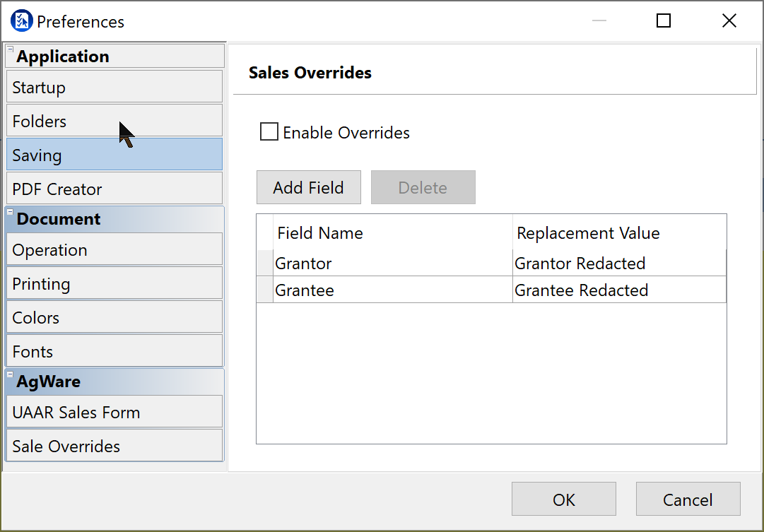Viewport: 764px width, 532px height.
Task: Enable the Enable Overrides checkbox
Action: pos(269,132)
